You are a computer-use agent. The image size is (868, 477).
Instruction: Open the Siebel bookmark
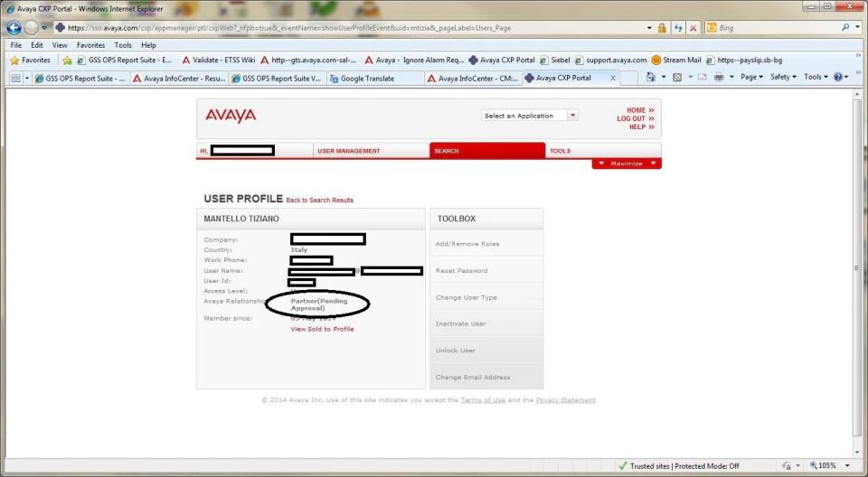click(x=554, y=60)
